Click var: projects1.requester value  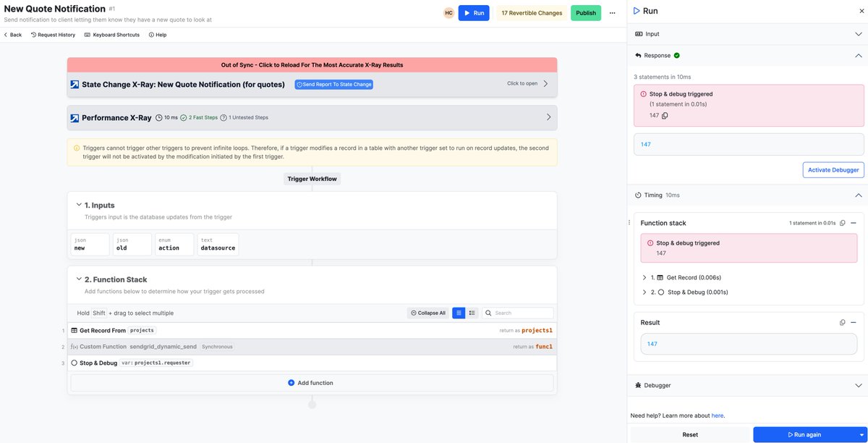click(x=156, y=363)
